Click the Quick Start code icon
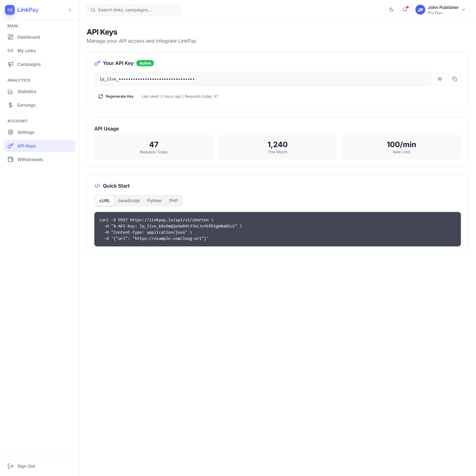 pyautogui.click(x=97, y=186)
